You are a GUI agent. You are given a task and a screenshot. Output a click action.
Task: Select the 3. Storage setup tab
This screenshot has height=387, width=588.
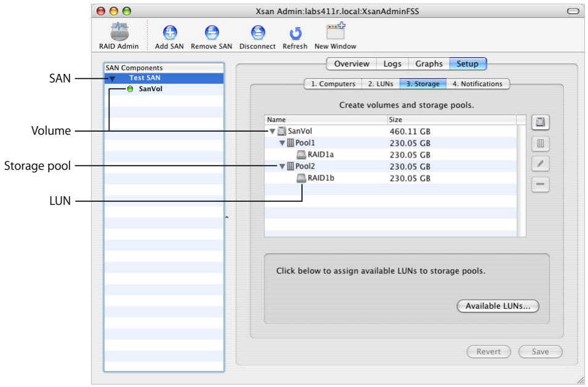(x=423, y=84)
